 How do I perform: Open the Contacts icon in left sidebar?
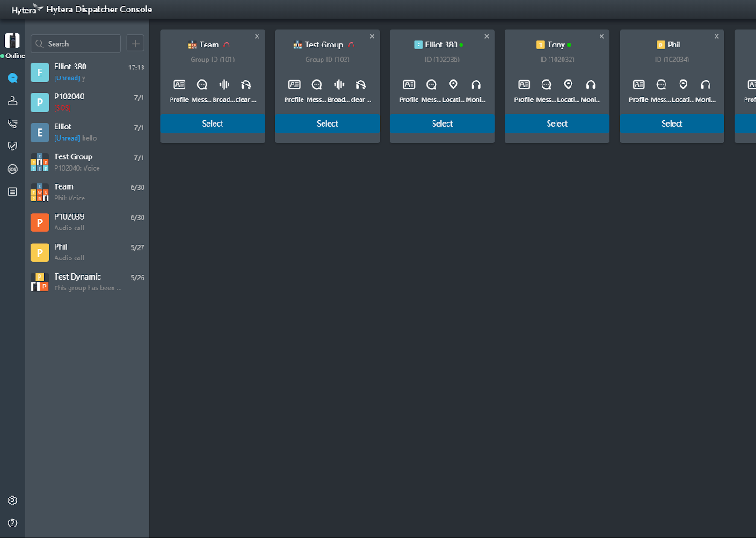[x=12, y=100]
